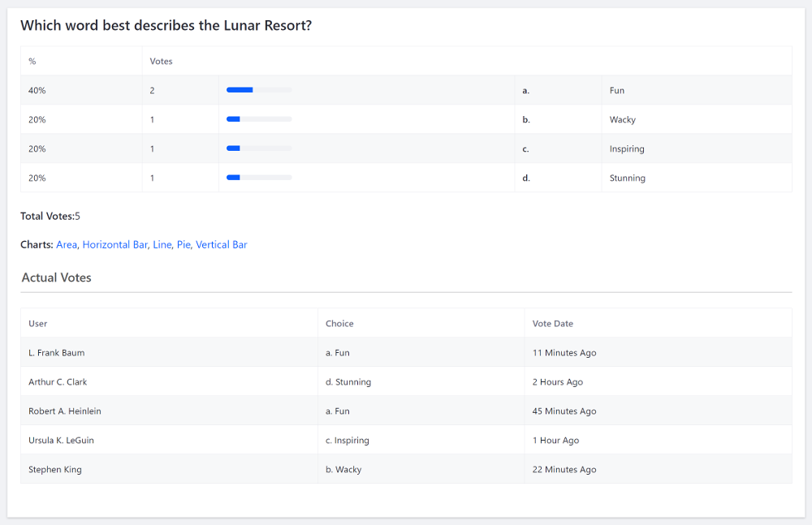Click '2 Hours Ago' vote date

click(x=558, y=382)
